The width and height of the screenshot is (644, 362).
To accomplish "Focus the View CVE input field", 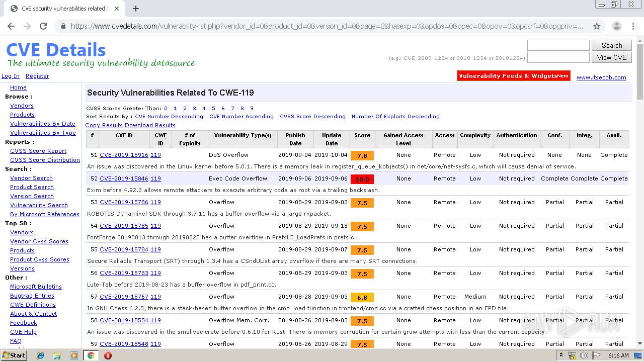I will pyautogui.click(x=558, y=57).
